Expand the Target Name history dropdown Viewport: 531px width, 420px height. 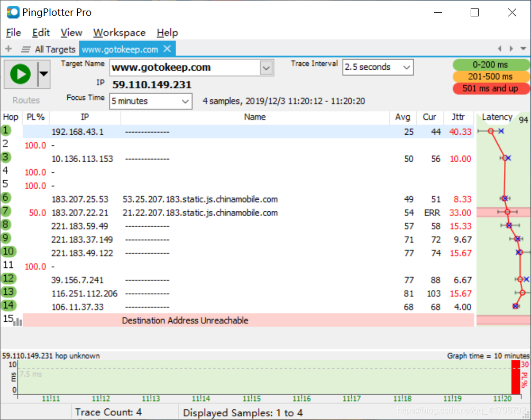pyautogui.click(x=267, y=68)
